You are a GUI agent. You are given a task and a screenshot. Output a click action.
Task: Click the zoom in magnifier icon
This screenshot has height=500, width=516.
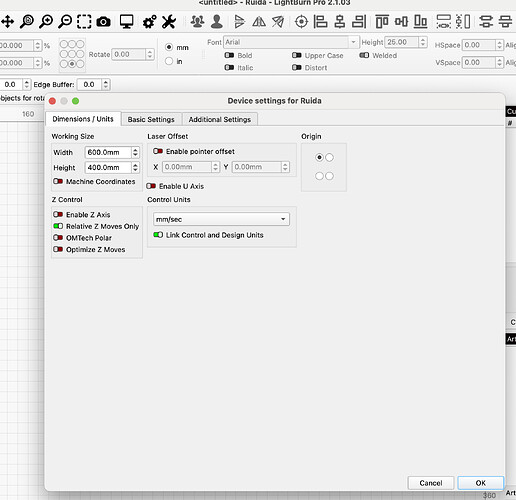coord(46,22)
